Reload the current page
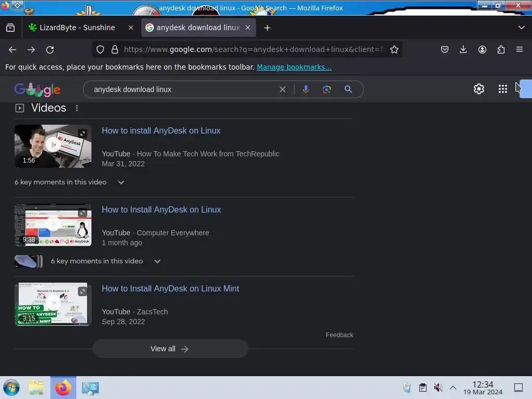This screenshot has width=532, height=399. pyautogui.click(x=50, y=49)
